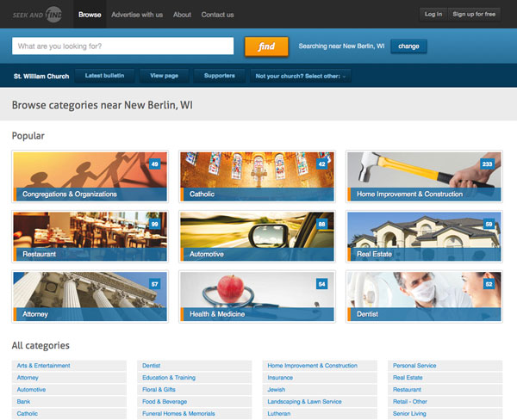517x420 pixels.
Task: Click the 57 count badge on Attorney tile
Action: tap(154, 284)
